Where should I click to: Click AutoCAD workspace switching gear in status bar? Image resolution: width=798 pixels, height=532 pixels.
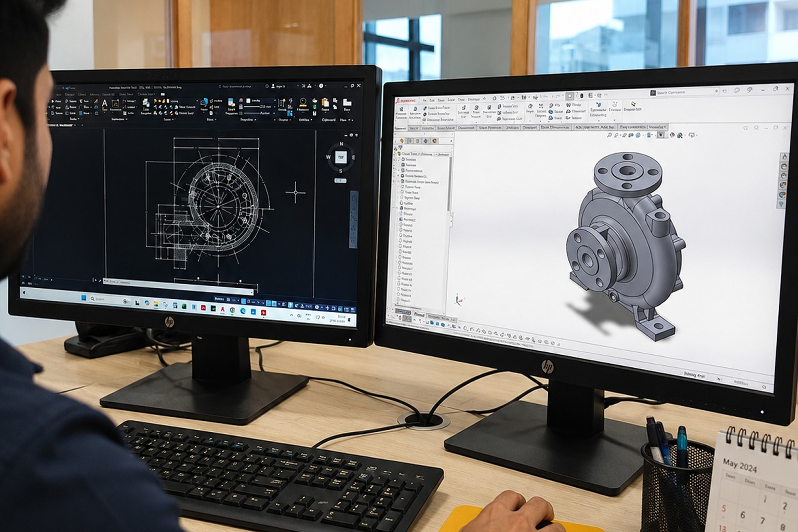[317, 307]
